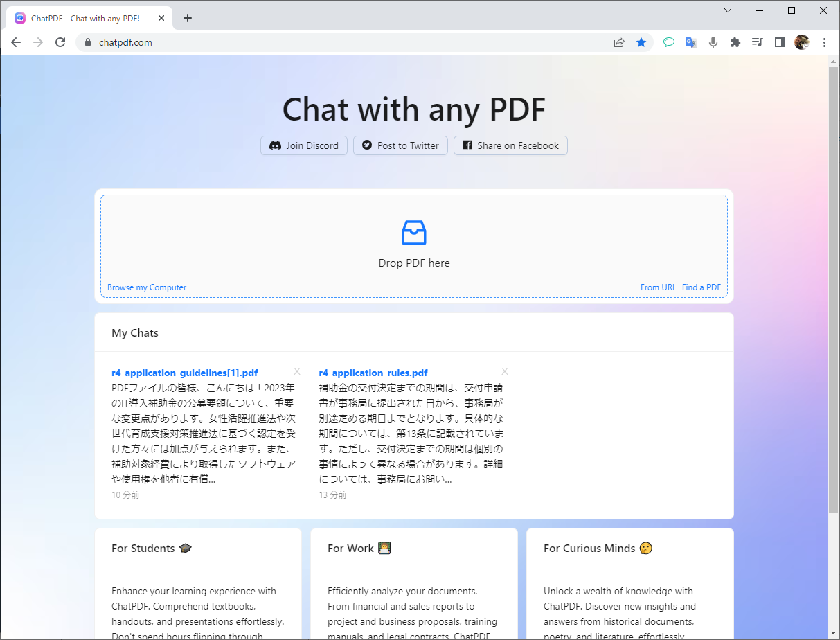Click the Join Discord button
Screen dimensions: 840x640
(304, 145)
